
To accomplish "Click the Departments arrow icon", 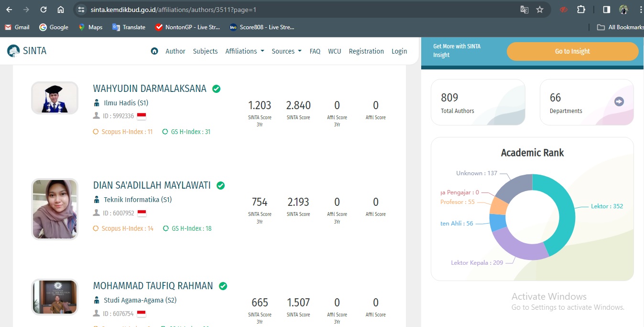I will pos(619,101).
